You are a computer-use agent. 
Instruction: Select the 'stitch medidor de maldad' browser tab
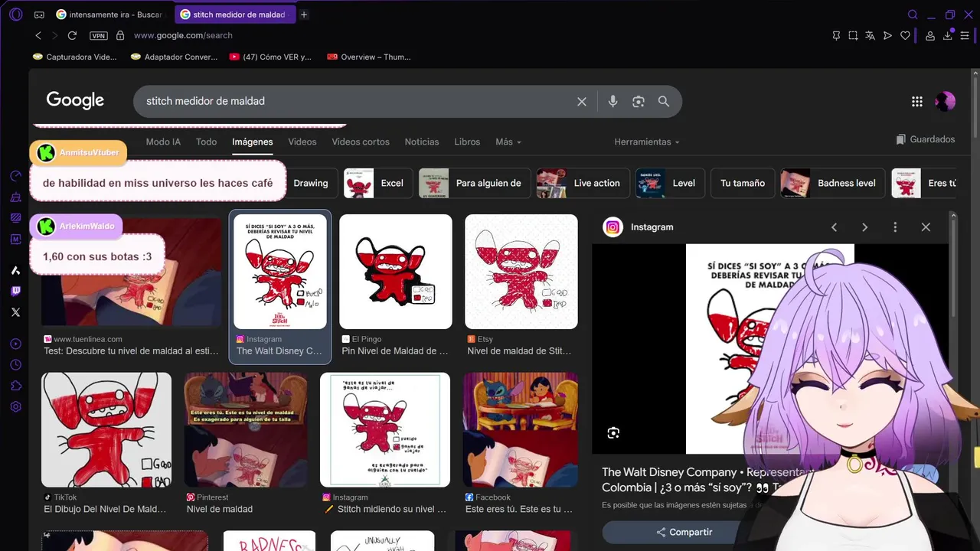[x=234, y=15]
